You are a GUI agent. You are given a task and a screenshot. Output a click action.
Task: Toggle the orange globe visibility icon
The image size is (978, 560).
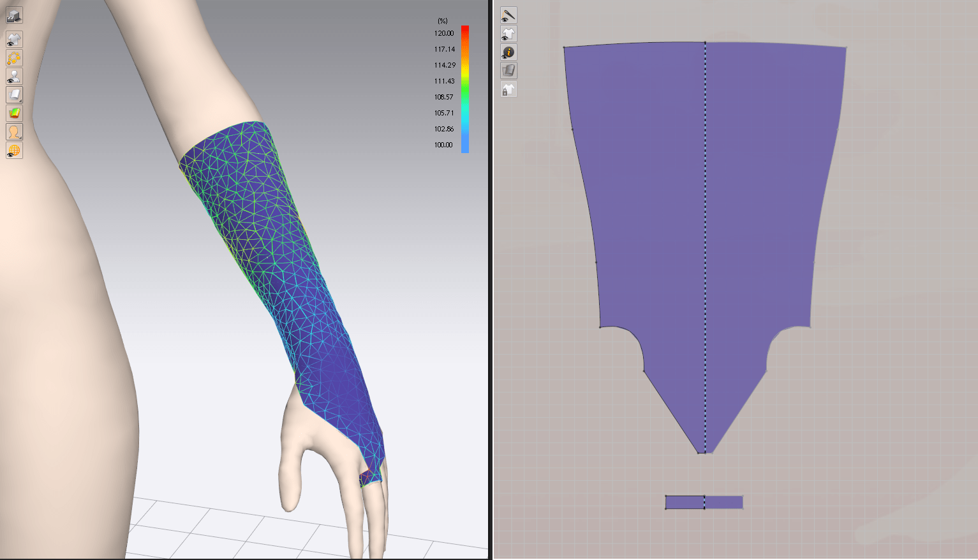coord(14,151)
